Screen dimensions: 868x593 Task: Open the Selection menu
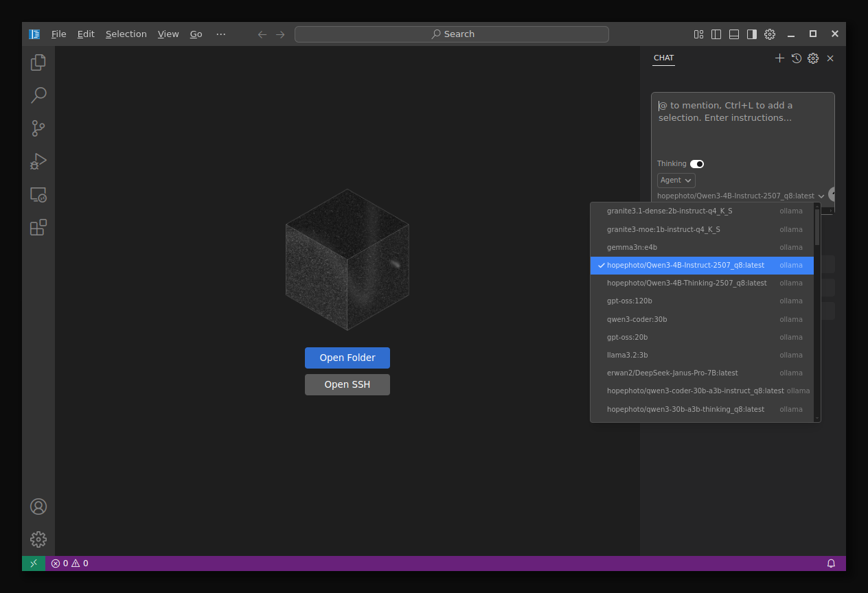tap(126, 34)
